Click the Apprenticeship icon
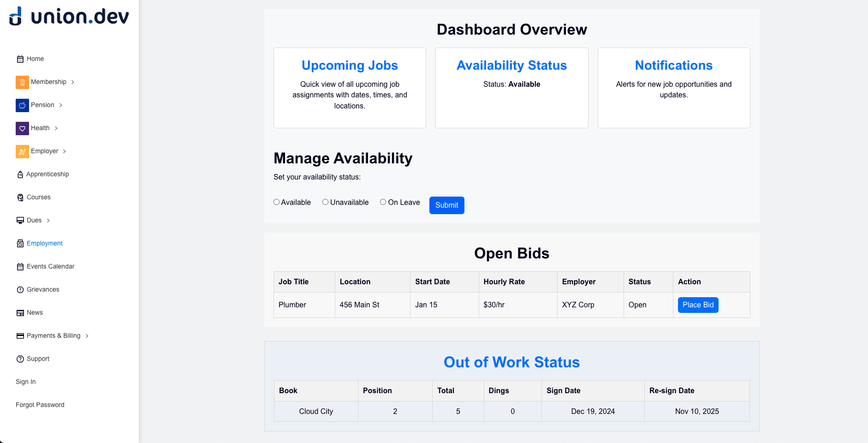The height and width of the screenshot is (443, 868). click(20, 174)
